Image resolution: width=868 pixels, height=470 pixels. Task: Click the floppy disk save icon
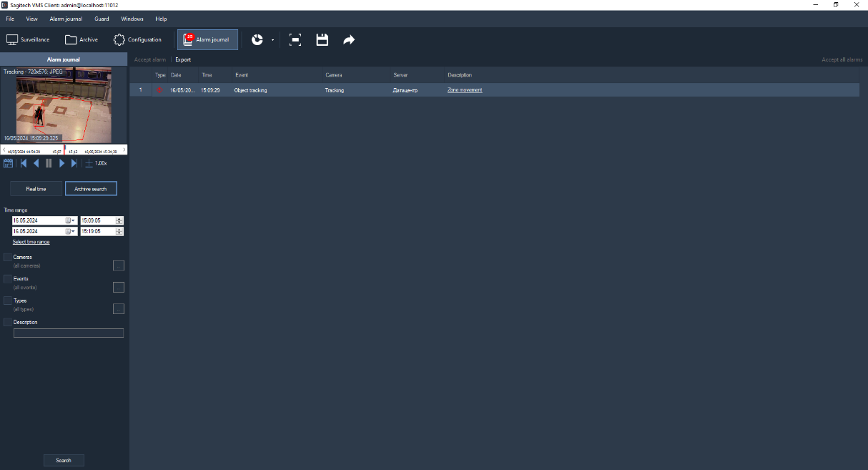tap(322, 40)
